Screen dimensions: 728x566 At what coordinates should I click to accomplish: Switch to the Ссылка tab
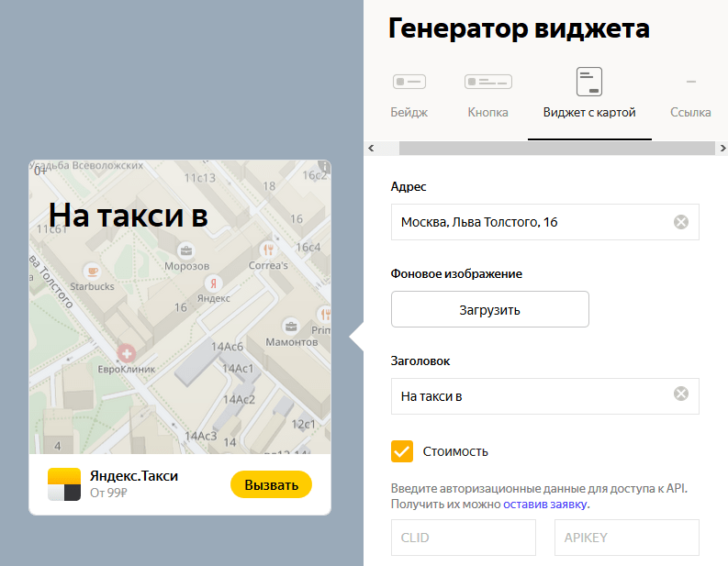tap(690, 112)
